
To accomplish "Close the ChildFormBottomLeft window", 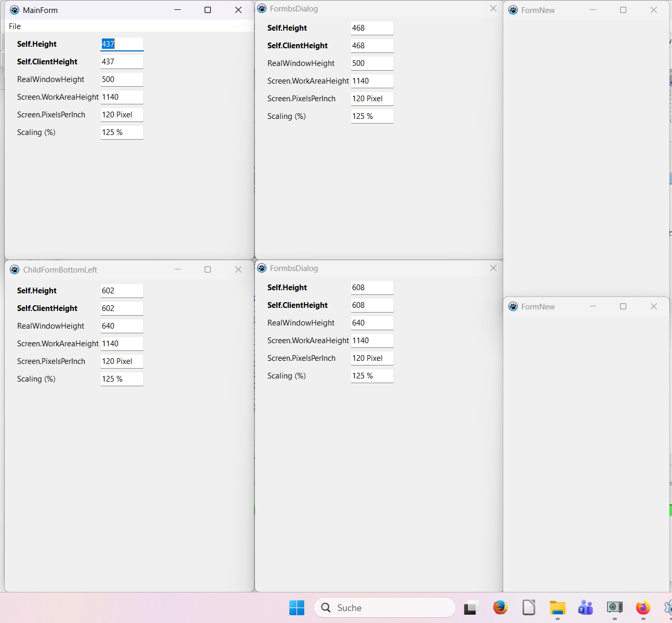I will pos(238,269).
